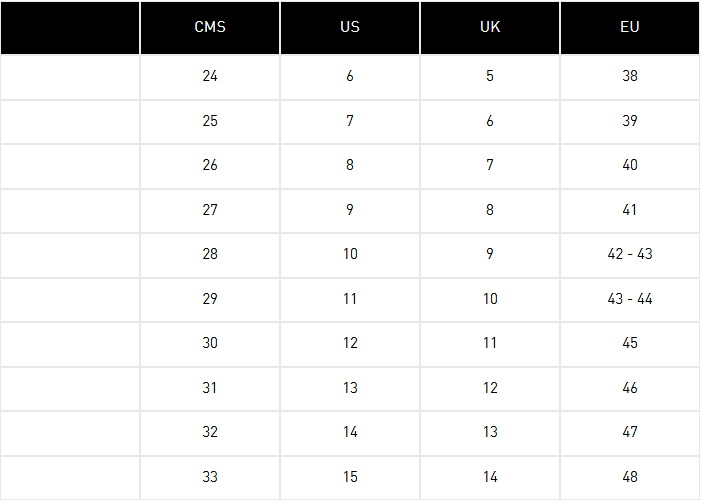Click the UK column header
This screenshot has width=702, height=503.
click(490, 27)
